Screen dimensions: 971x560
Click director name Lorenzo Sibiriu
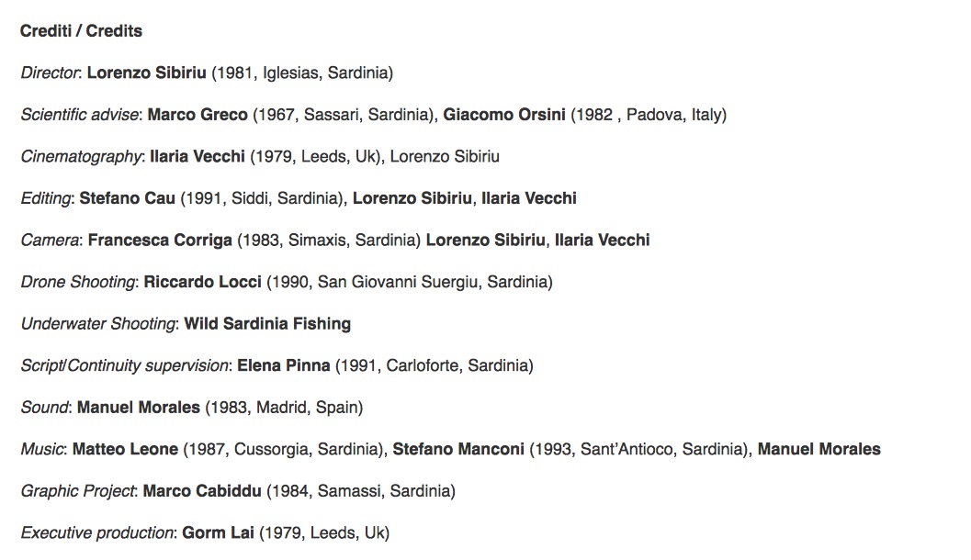pyautogui.click(x=146, y=73)
